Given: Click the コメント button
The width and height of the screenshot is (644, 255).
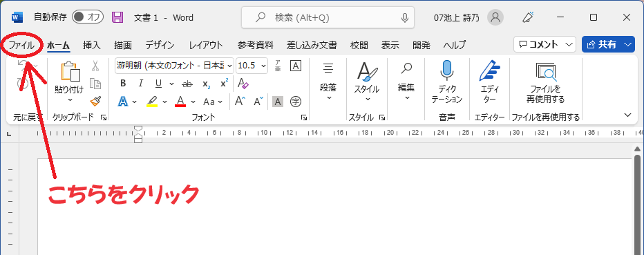Looking at the screenshot, I should pos(544,44).
